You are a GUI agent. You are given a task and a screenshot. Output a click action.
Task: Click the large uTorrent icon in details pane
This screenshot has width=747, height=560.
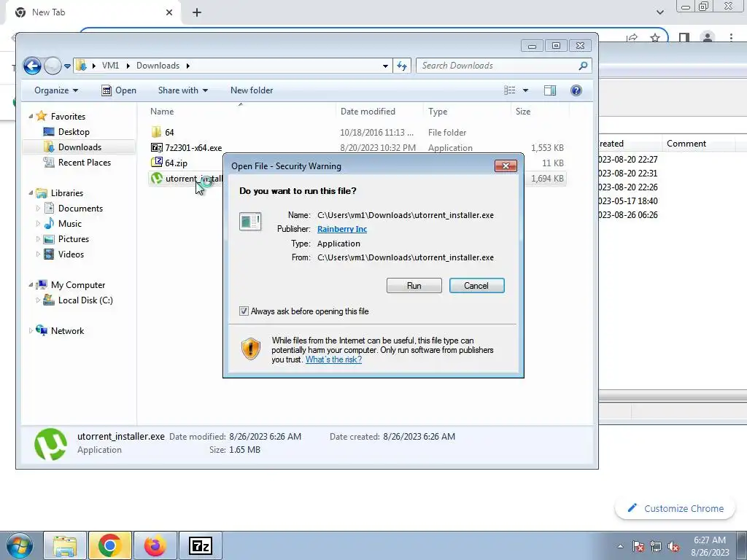coord(50,444)
